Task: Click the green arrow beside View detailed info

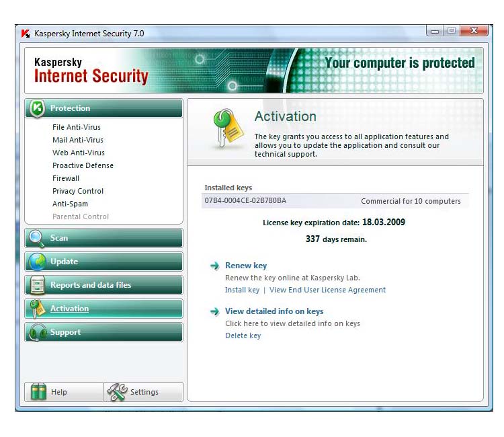Action: 215,311
